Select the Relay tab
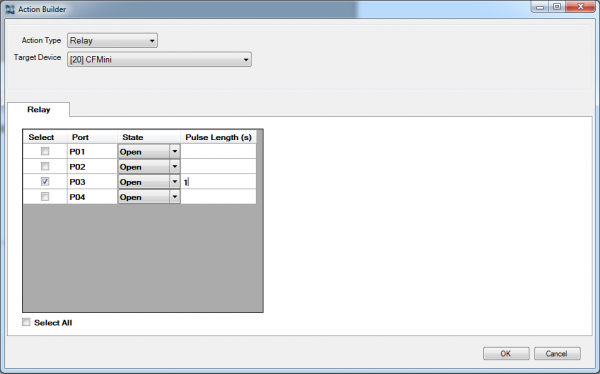The image size is (600, 374). 39,109
